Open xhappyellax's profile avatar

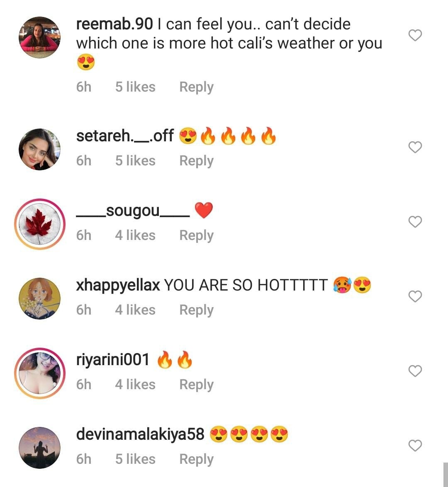39,298
